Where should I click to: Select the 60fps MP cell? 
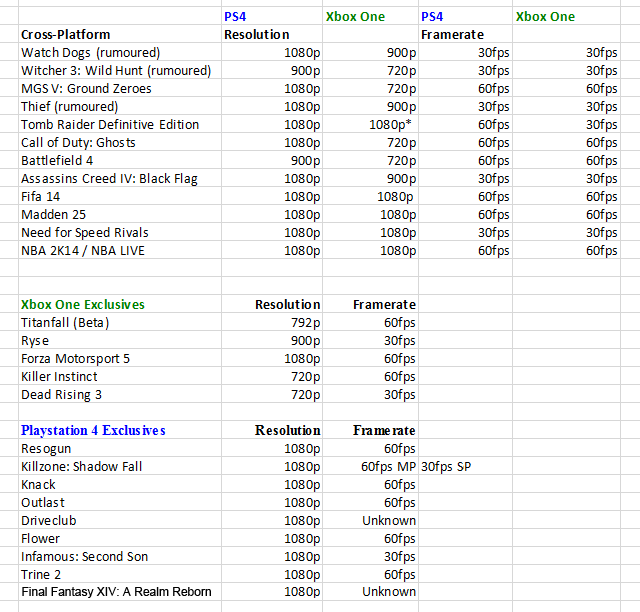(x=370, y=465)
